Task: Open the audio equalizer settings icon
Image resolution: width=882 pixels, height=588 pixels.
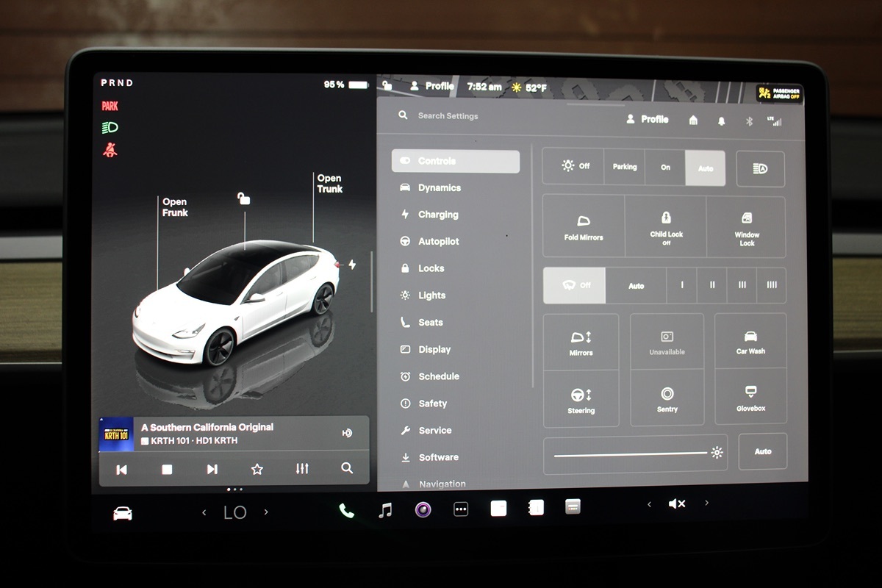Action: [302, 469]
